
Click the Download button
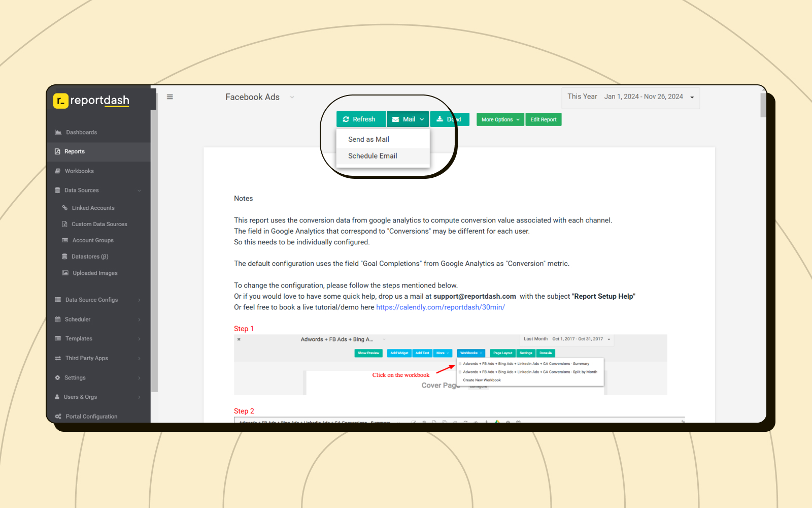pos(450,119)
